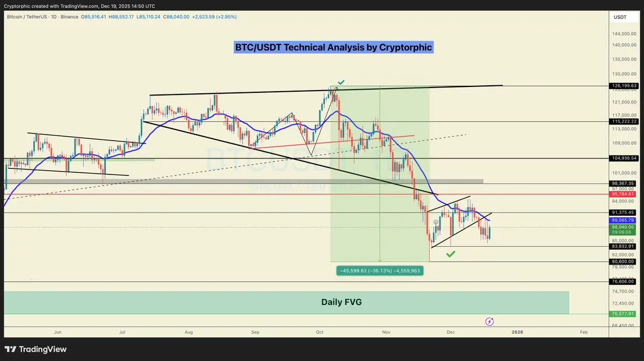Image resolution: width=644 pixels, height=361 pixels.
Task: Select the 98,367.35 price label
Action: (623, 183)
